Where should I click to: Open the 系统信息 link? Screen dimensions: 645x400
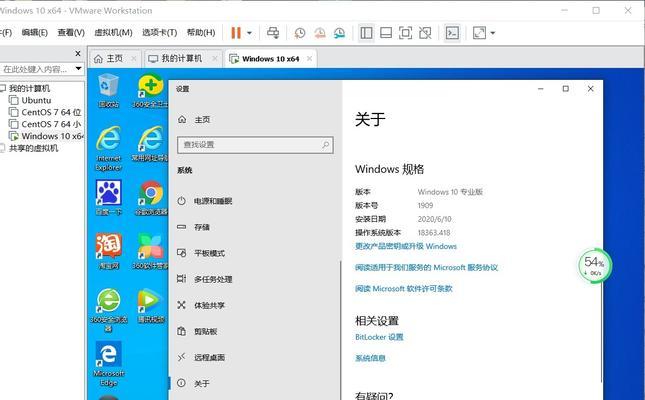tap(370, 358)
